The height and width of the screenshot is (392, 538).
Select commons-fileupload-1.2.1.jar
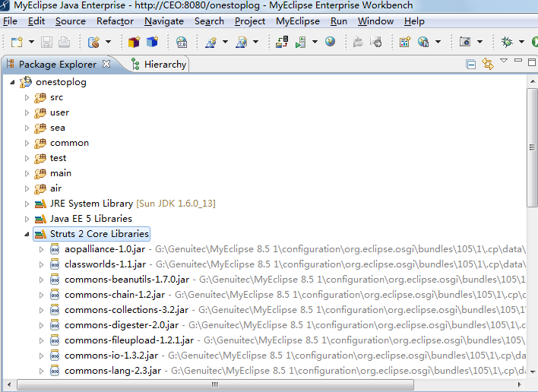point(129,340)
